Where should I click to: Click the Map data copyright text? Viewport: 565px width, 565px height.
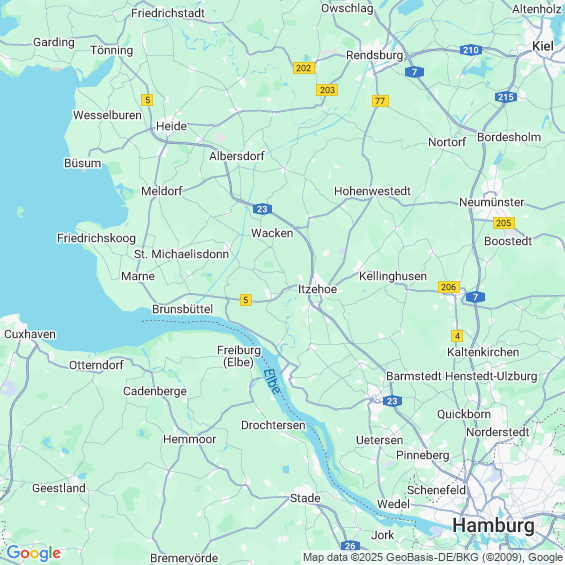click(x=433, y=557)
